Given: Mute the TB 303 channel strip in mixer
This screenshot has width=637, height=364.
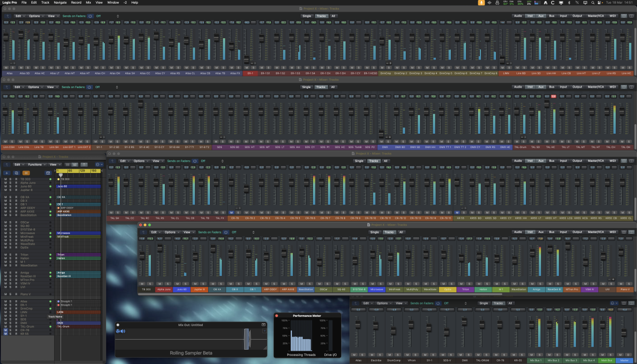Looking at the screenshot, I should [x=142, y=284].
